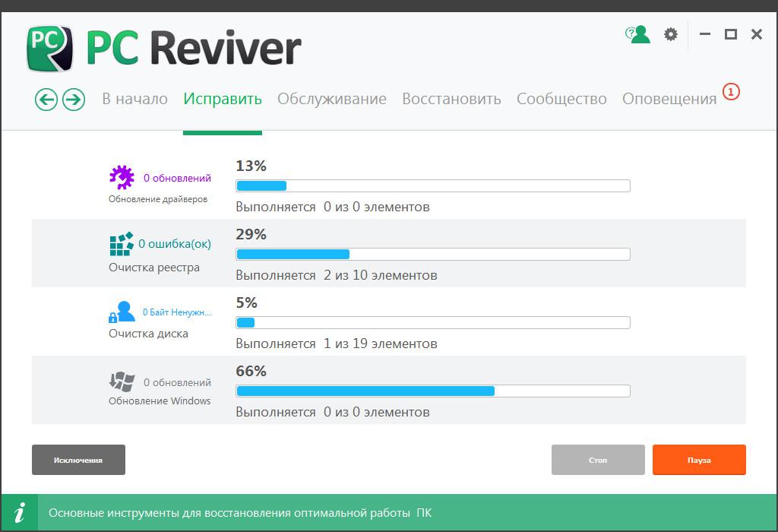Go forward with the right arrow button

(74, 100)
